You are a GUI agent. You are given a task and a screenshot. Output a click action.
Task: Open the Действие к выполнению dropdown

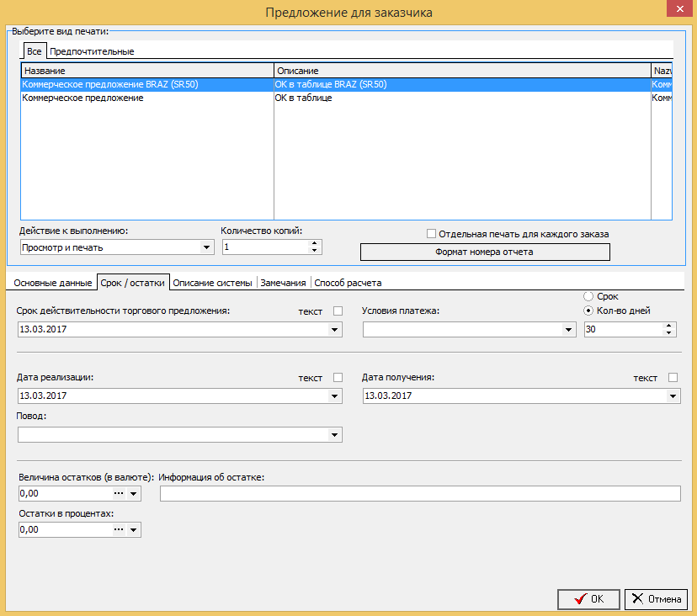click(x=206, y=247)
